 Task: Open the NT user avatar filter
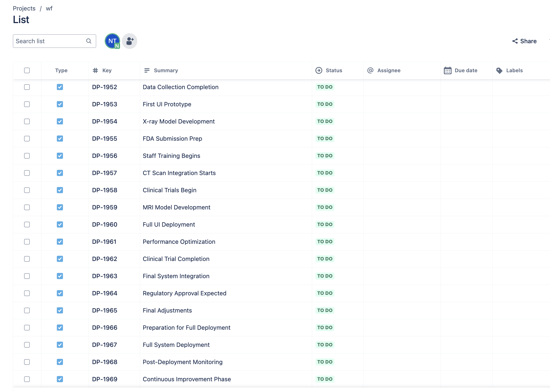coord(112,41)
